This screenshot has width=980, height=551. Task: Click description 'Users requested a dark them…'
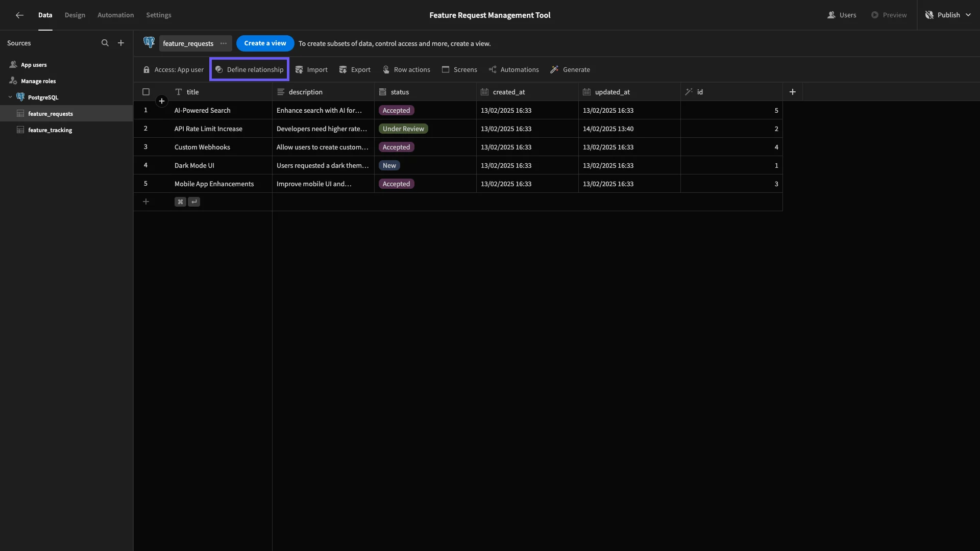(323, 165)
